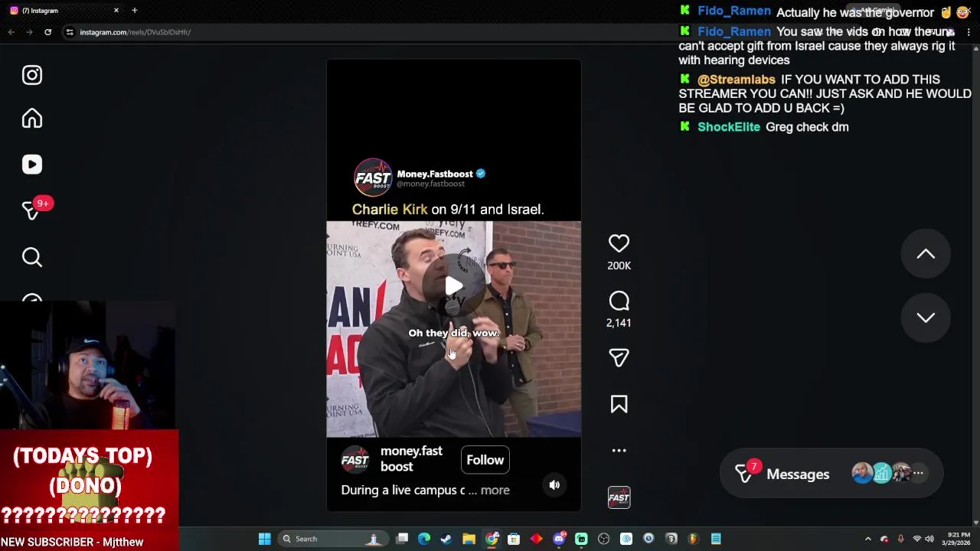Open sidebar Messages icon with 9+ badge

pyautogui.click(x=32, y=210)
